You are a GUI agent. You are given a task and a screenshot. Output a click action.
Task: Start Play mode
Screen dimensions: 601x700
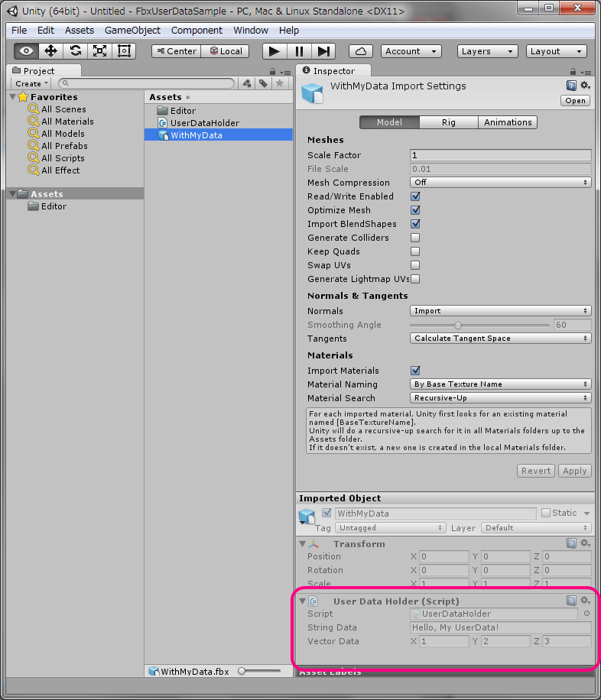click(x=274, y=51)
